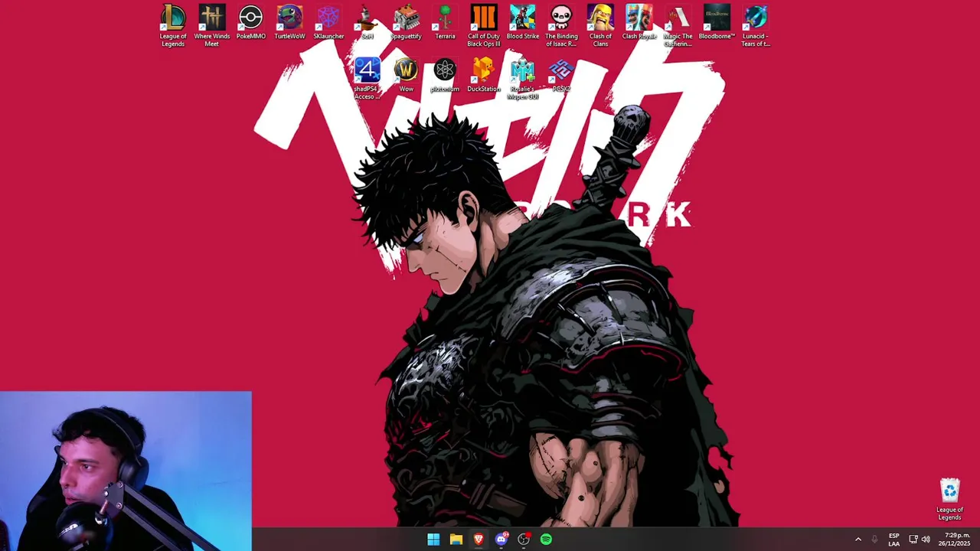The height and width of the screenshot is (551, 980).
Task: Open Spotify from the taskbar
Action: 546,540
